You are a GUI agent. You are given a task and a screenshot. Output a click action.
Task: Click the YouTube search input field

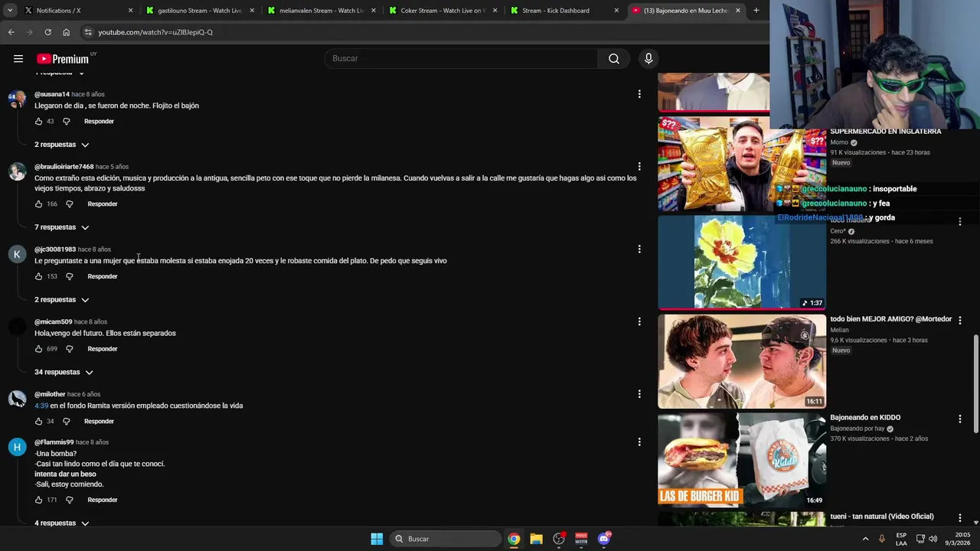461,59
